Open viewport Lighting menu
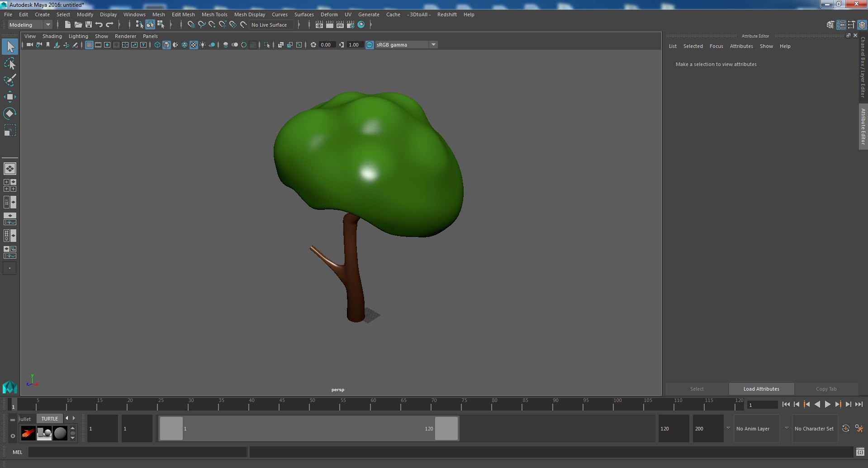The height and width of the screenshot is (468, 868). pos(78,36)
